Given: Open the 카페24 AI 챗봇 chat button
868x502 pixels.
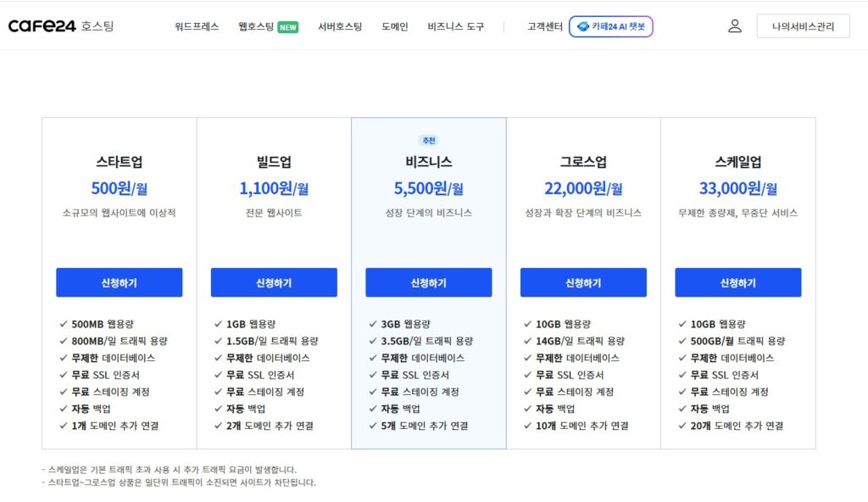Looking at the screenshot, I should [611, 26].
